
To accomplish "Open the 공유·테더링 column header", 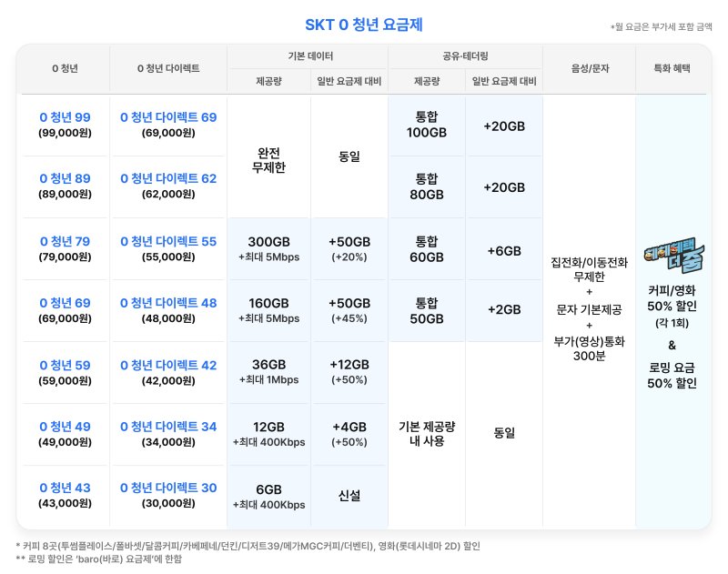I will (x=464, y=55).
